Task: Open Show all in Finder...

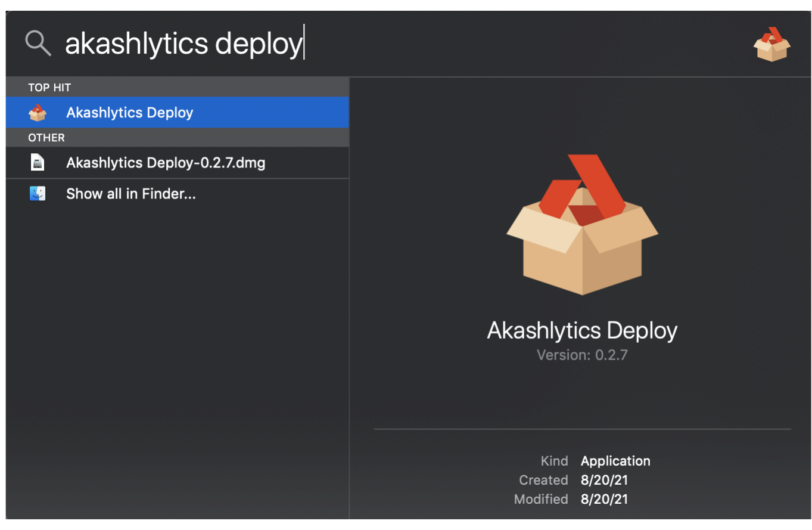Action: tap(178, 194)
